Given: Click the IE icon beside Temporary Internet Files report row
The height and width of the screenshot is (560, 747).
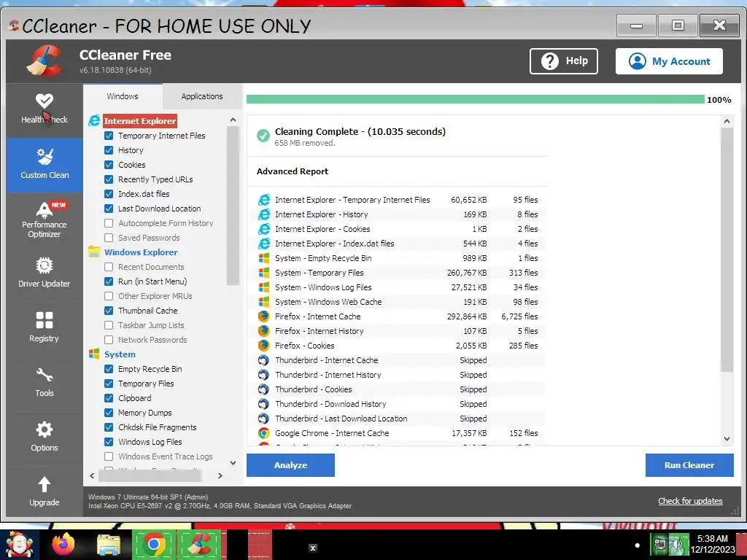Looking at the screenshot, I should coord(264,200).
